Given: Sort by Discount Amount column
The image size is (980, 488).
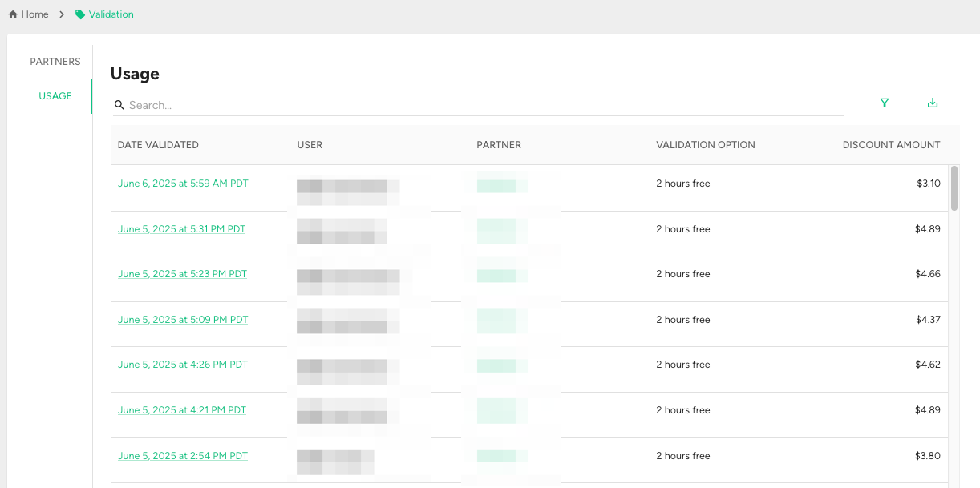Looking at the screenshot, I should [x=892, y=145].
